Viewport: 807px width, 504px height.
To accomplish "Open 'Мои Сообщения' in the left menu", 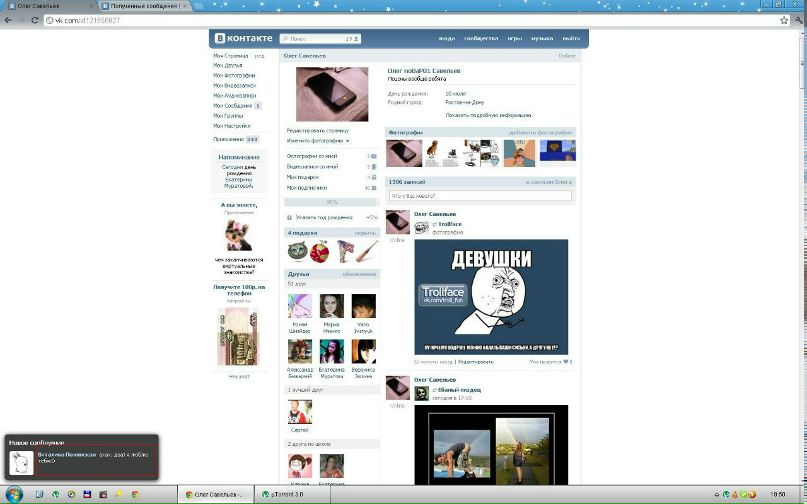I will (x=233, y=105).
